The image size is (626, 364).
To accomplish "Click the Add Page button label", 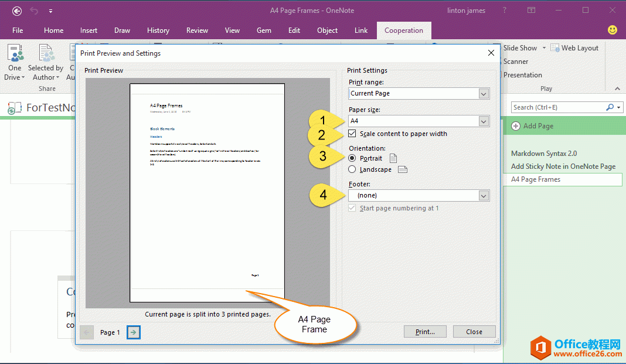I will click(x=538, y=126).
